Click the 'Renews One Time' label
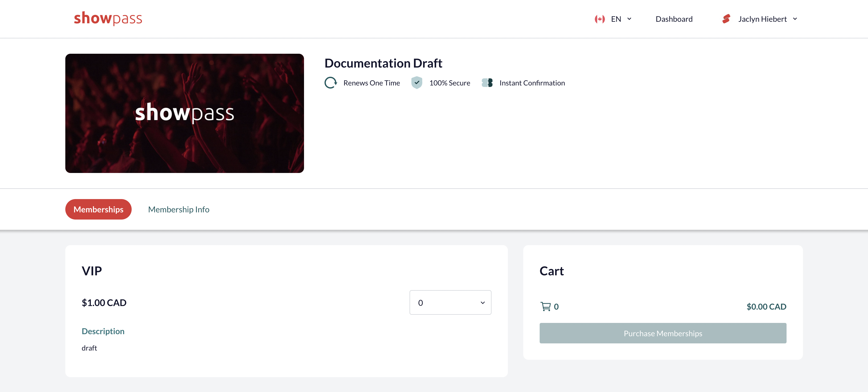This screenshot has width=868, height=392. click(372, 83)
